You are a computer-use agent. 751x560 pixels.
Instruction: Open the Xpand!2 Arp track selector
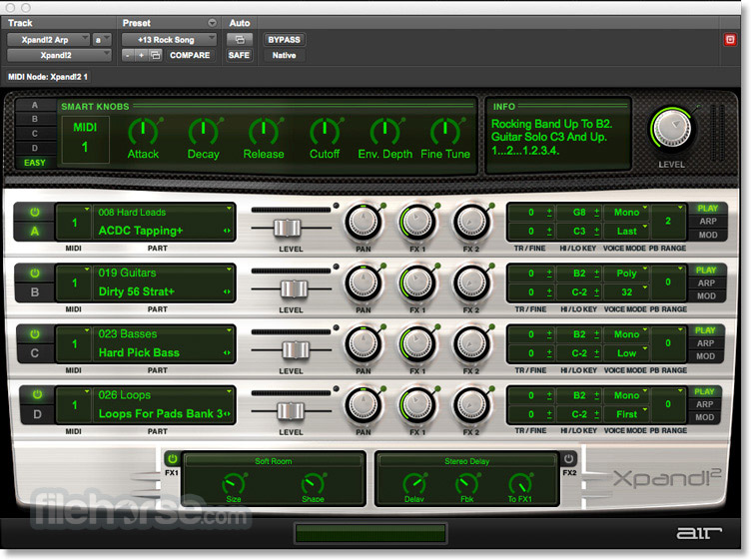point(48,40)
